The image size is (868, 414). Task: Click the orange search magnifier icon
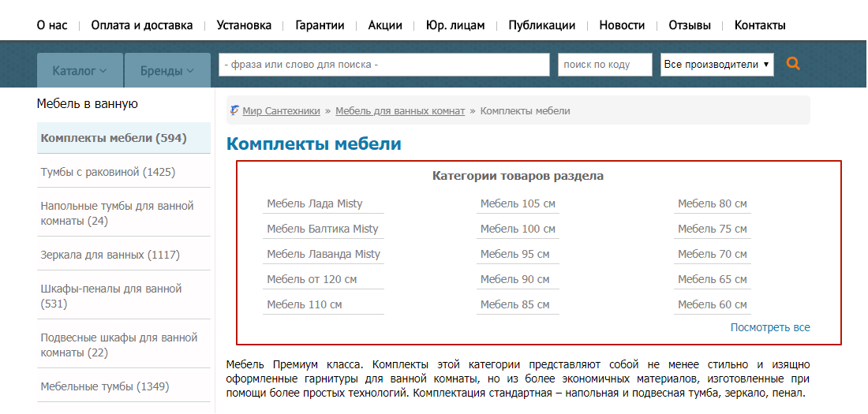[793, 64]
